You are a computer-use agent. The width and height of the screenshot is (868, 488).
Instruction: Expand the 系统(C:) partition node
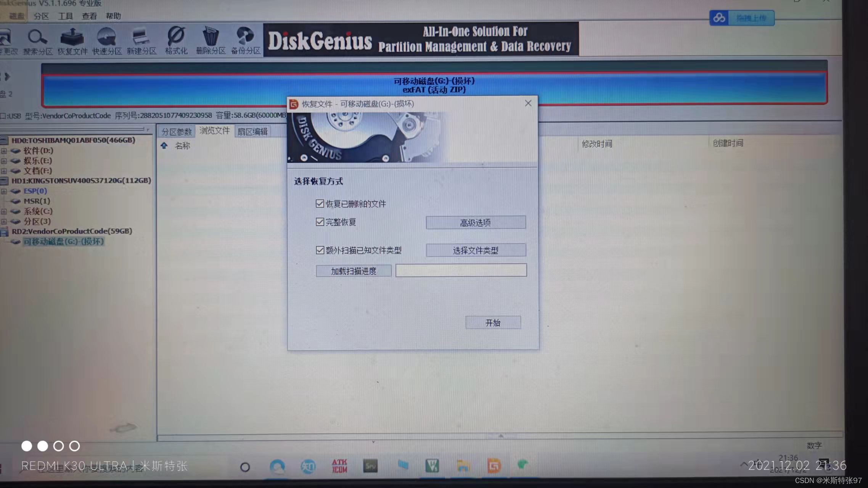click(4, 211)
